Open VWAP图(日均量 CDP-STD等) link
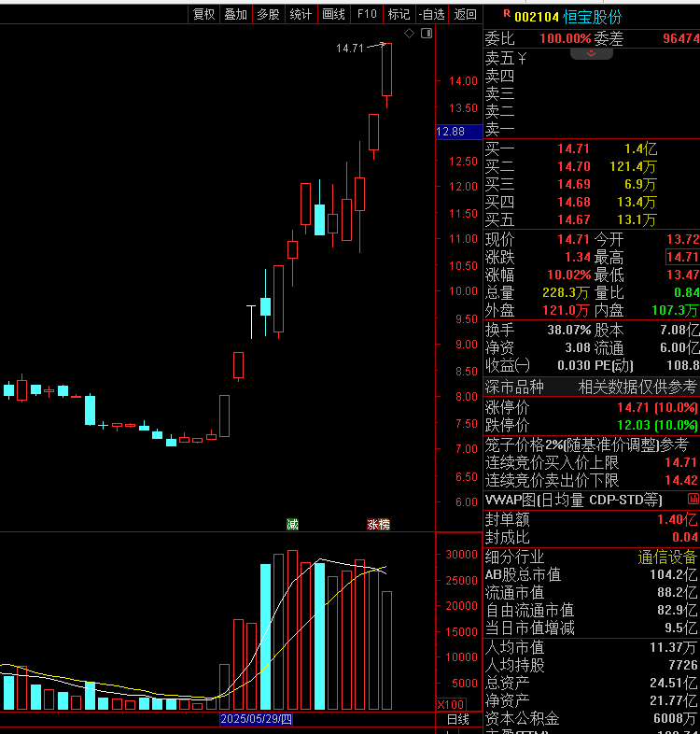The height and width of the screenshot is (734, 700). point(574,500)
